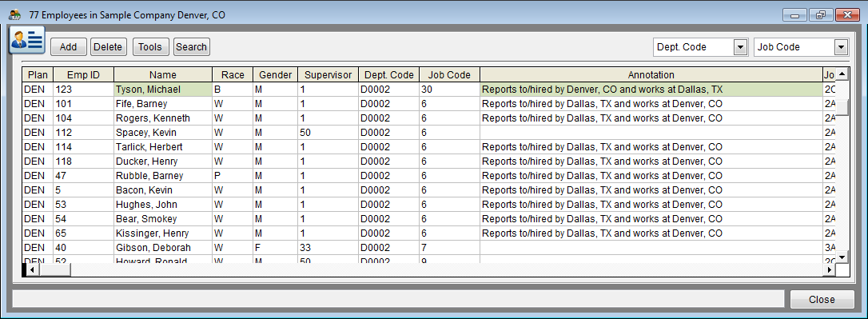Select the Tyson, Michael name cell
Viewport: 868px width, 319px height.
(163, 90)
